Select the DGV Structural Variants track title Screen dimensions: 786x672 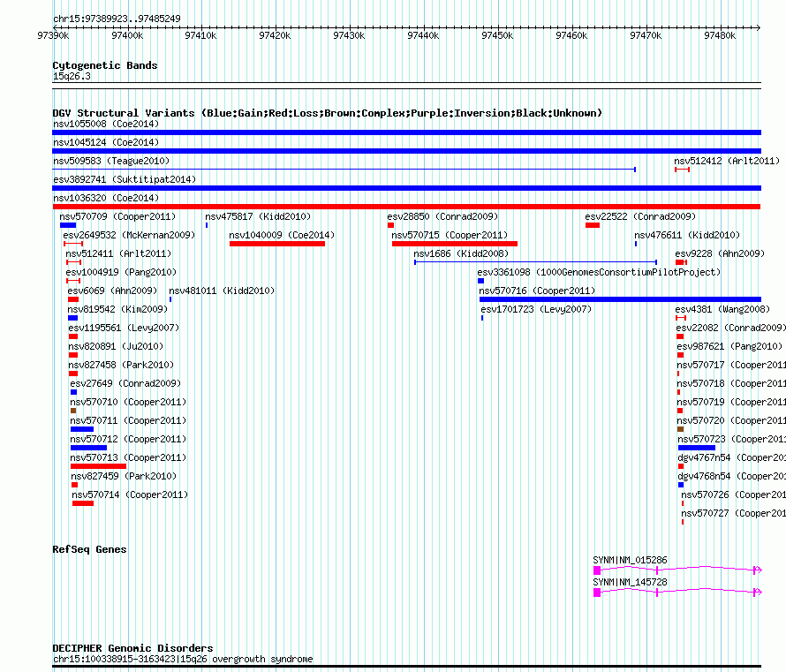(327, 113)
